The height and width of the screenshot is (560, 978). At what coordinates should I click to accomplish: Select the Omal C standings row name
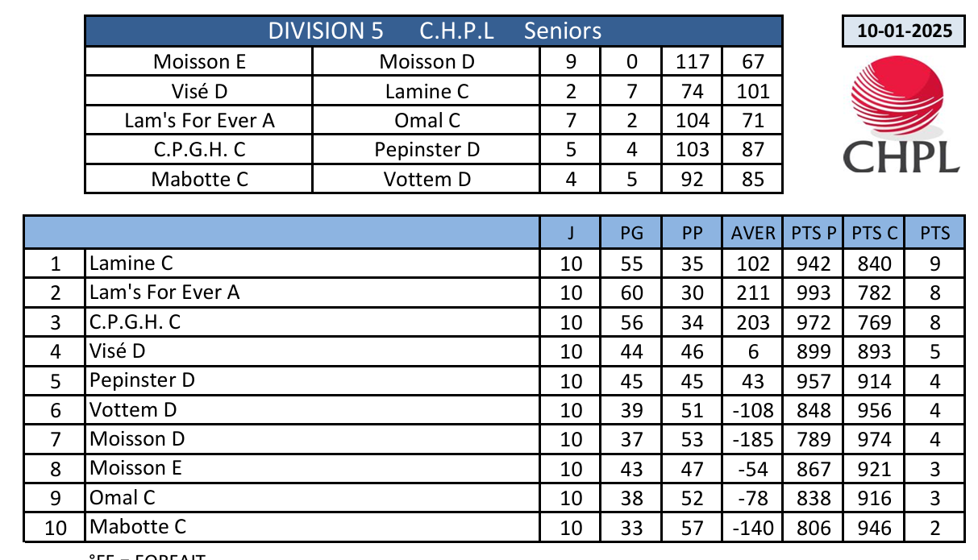pyautogui.click(x=123, y=498)
